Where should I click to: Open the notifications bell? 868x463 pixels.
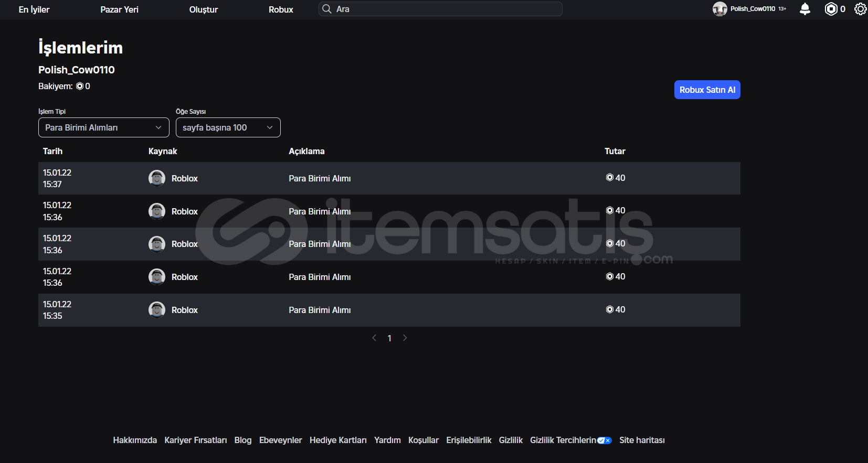805,9
